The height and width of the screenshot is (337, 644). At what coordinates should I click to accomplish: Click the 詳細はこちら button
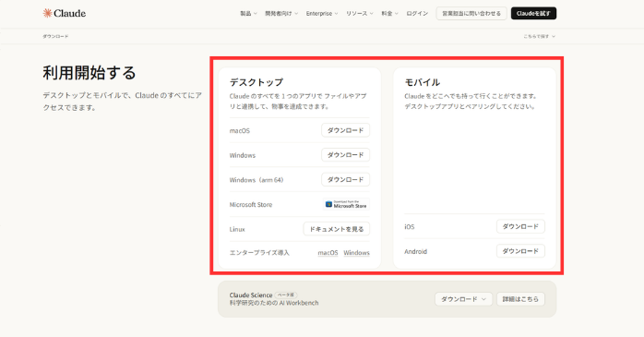[x=520, y=299]
